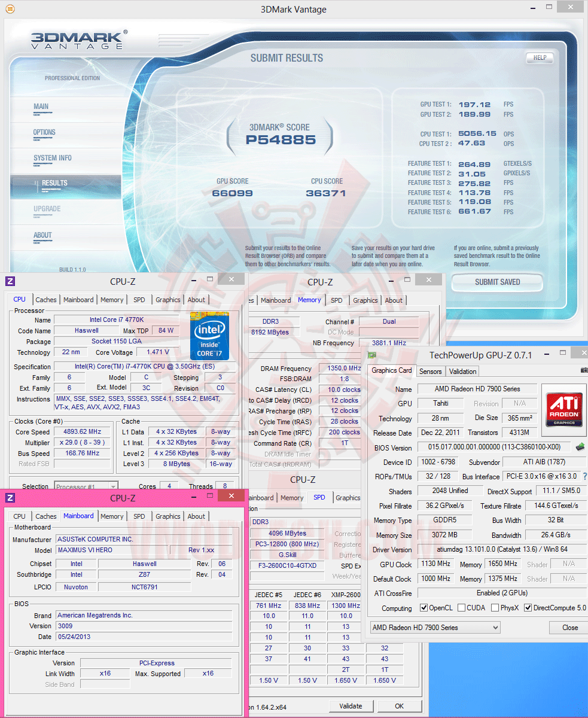Select the Mainboard tab in the pink CPU-Z window

78,516
